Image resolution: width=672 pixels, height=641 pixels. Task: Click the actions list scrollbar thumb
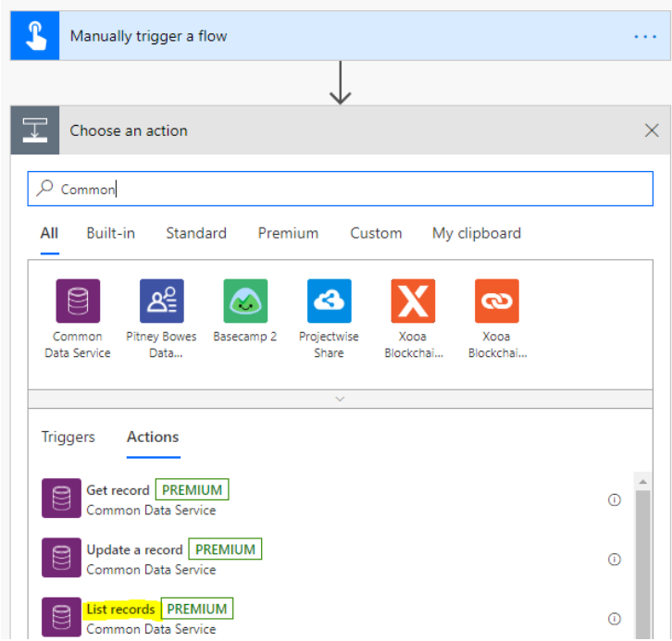[x=642, y=564]
